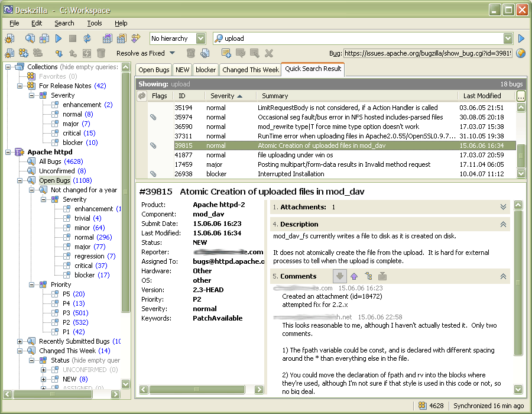Expand the Attachments section chevron
The height and width of the screenshot is (414, 532).
click(503, 207)
